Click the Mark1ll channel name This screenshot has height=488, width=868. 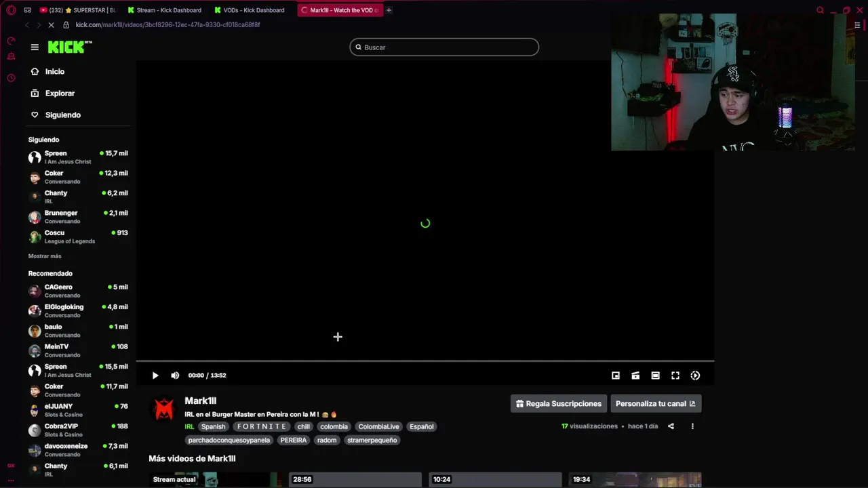(200, 401)
